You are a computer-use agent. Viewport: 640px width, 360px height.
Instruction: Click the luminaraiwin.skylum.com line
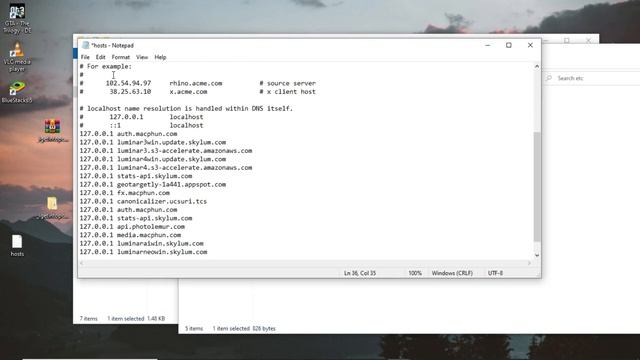coord(141,243)
